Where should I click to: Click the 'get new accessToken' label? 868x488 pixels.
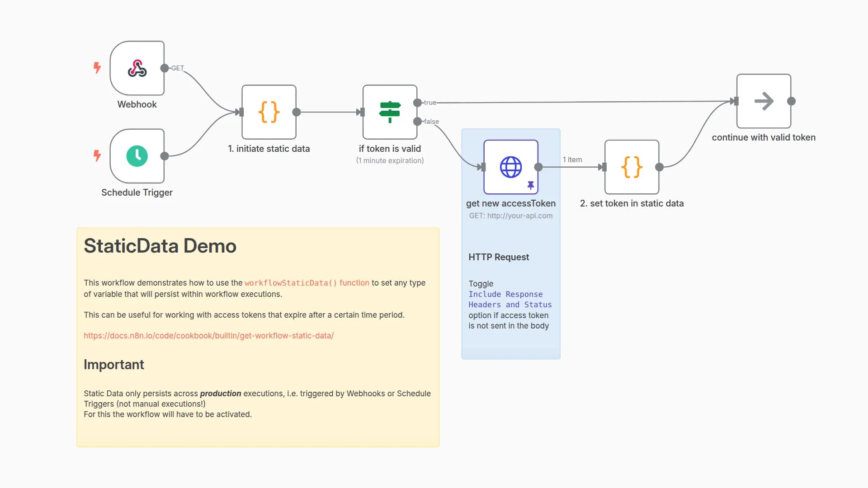[x=511, y=203]
